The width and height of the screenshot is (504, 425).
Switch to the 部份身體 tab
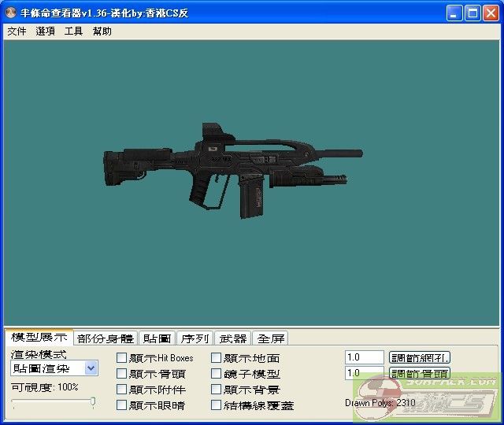pyautogui.click(x=106, y=338)
